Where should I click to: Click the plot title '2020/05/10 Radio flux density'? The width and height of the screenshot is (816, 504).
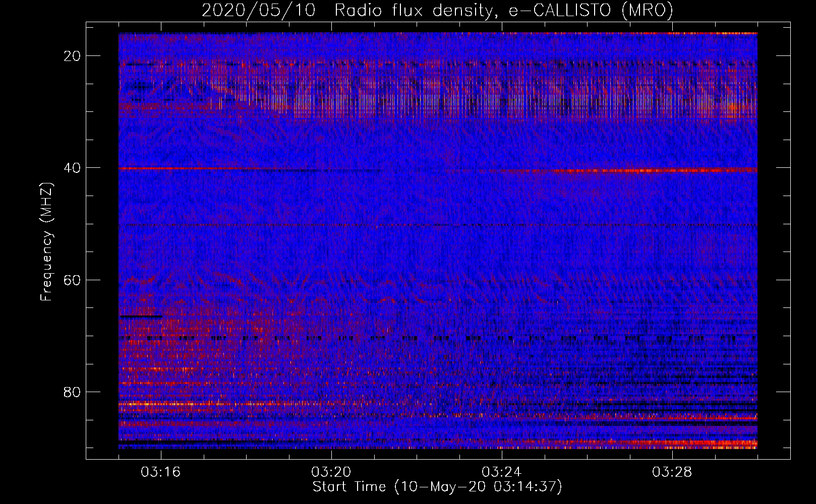(437, 10)
